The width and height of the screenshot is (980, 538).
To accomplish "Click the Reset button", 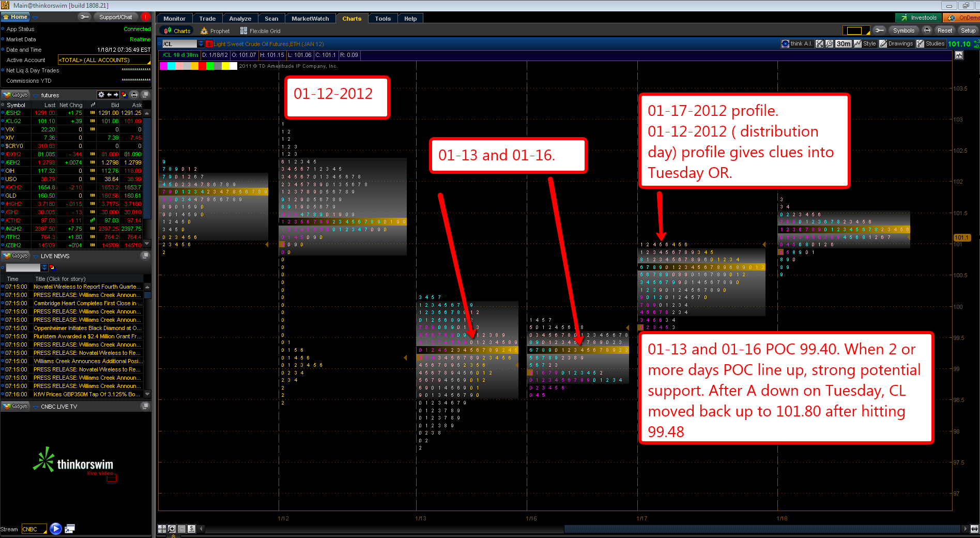I will click(945, 31).
